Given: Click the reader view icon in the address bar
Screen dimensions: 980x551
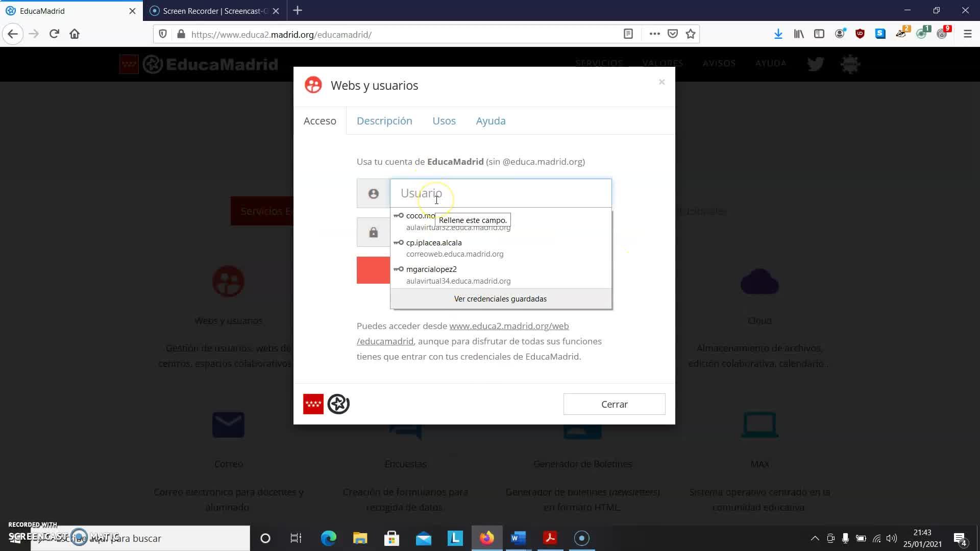Looking at the screenshot, I should click(628, 34).
